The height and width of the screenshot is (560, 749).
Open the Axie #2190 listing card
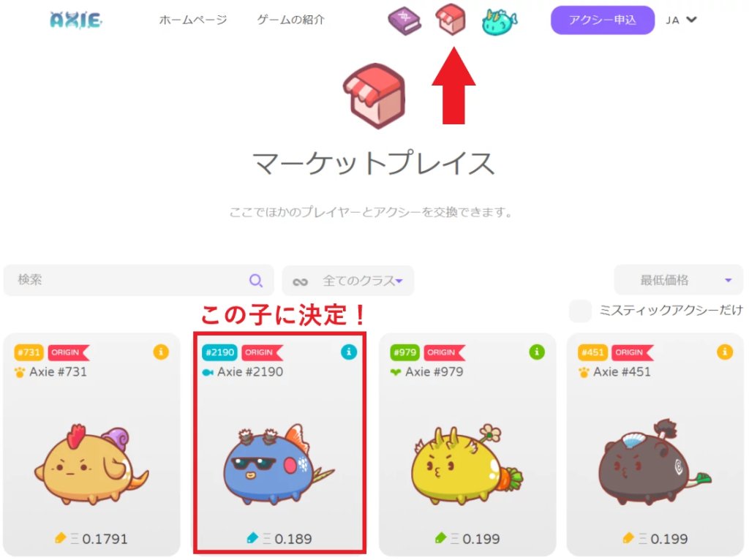coord(280,444)
